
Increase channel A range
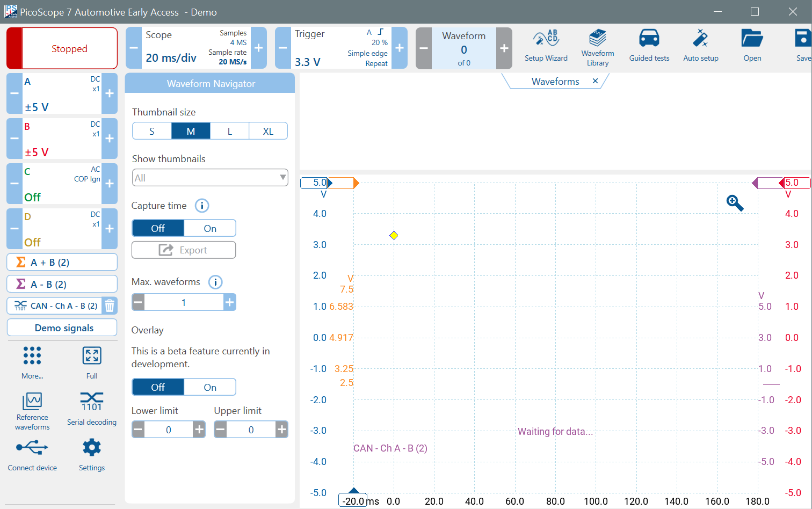pyautogui.click(x=110, y=93)
